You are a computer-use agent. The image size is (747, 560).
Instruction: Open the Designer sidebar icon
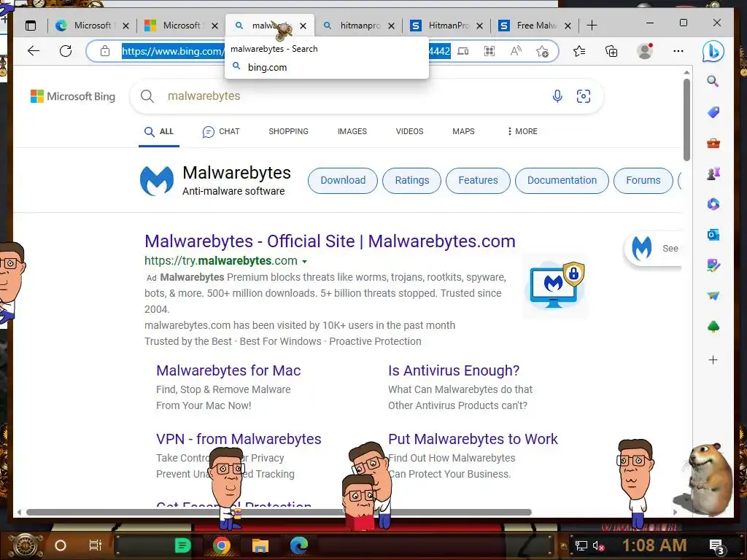coord(713,265)
